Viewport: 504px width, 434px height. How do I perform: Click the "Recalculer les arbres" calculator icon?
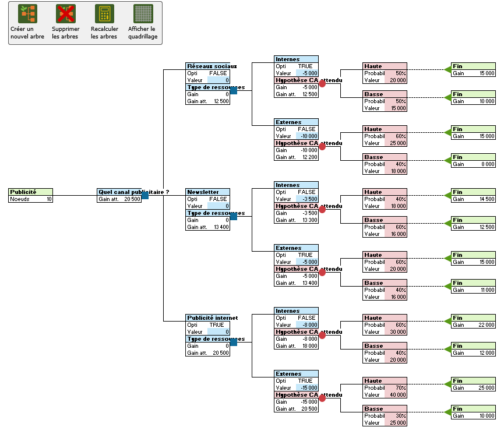click(104, 13)
